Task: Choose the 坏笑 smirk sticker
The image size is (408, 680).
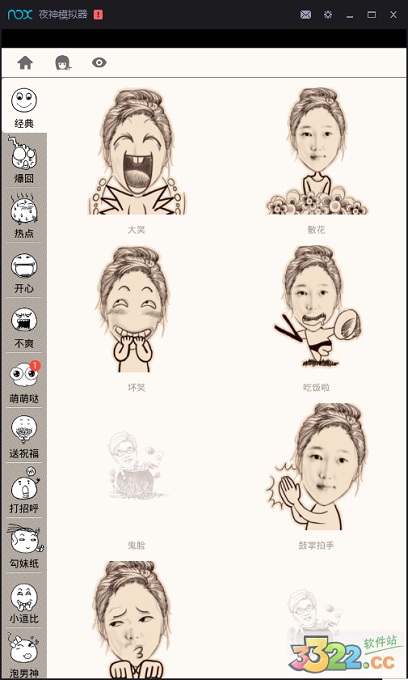Action: (133, 309)
